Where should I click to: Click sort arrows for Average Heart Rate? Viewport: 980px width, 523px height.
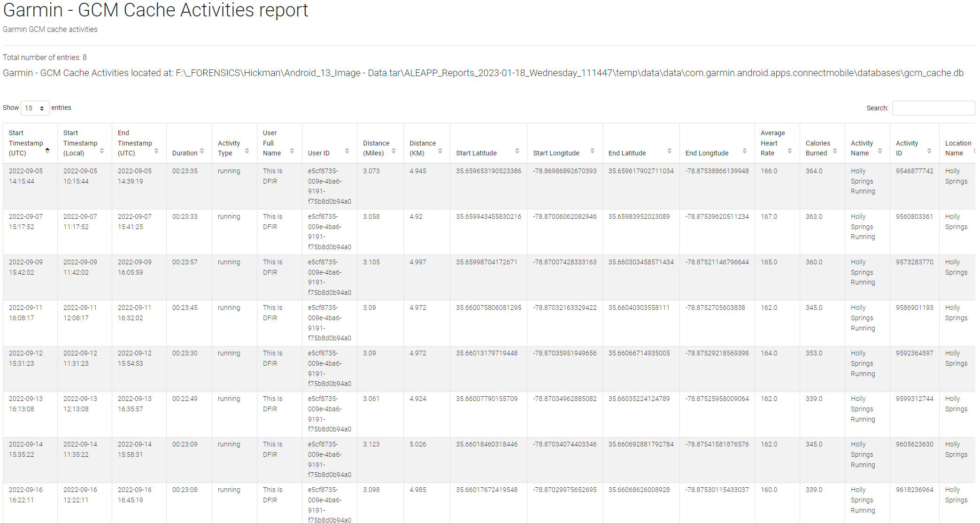point(790,151)
